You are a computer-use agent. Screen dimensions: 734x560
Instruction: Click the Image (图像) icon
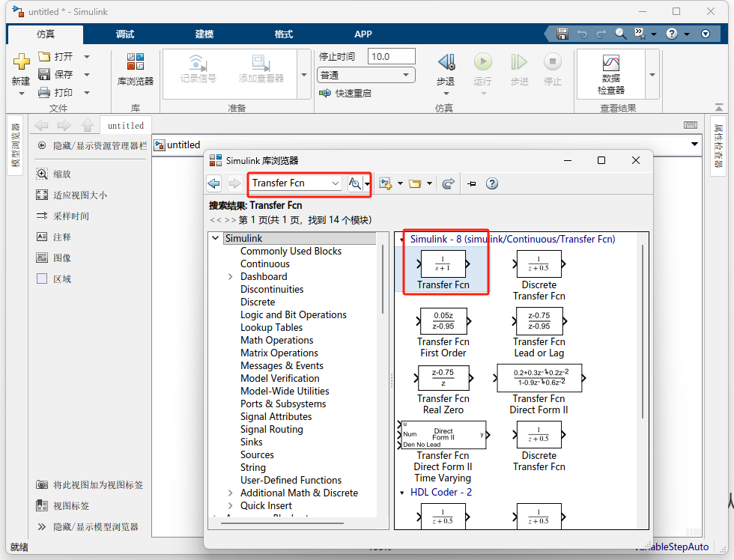42,258
